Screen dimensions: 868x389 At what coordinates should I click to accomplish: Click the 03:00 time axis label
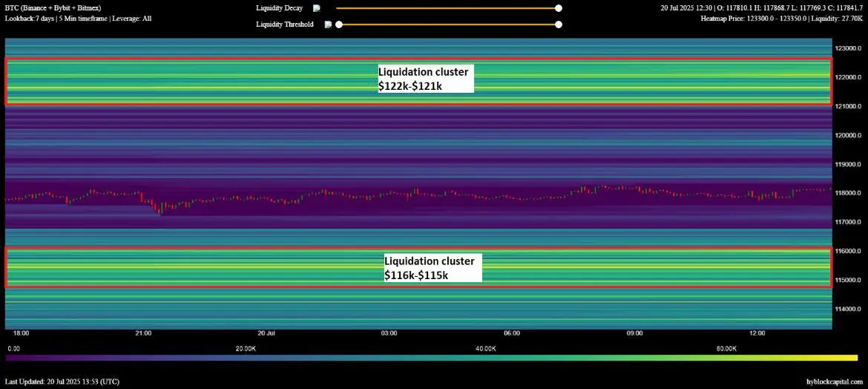click(x=389, y=333)
